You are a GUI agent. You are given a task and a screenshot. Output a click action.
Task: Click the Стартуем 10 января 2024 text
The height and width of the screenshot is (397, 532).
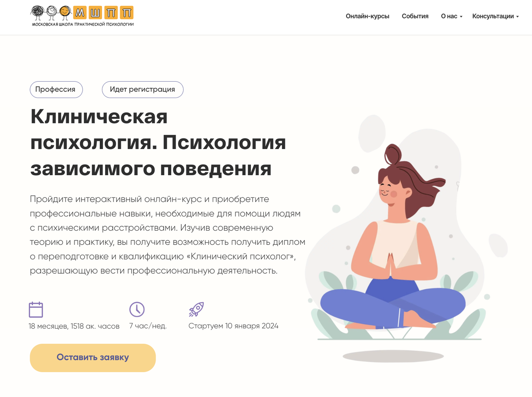coord(233,326)
